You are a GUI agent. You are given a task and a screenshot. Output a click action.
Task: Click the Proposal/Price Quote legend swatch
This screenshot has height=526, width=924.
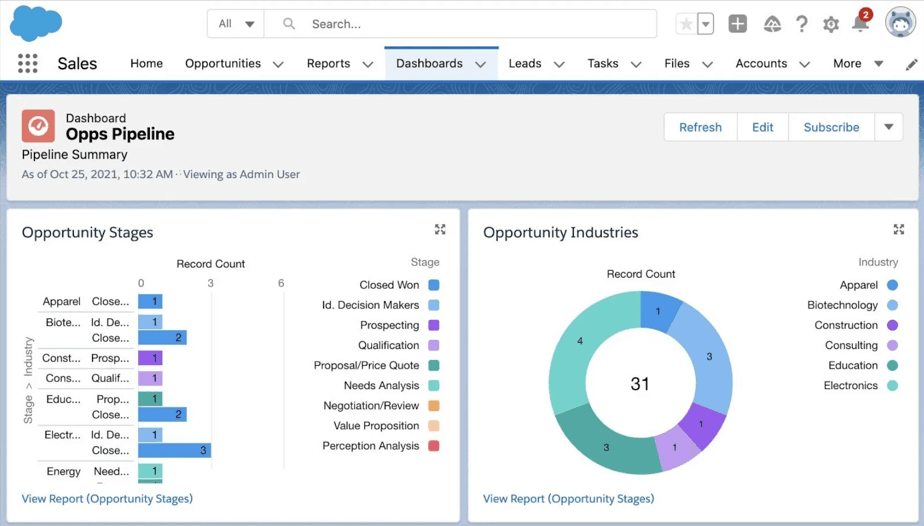click(434, 365)
